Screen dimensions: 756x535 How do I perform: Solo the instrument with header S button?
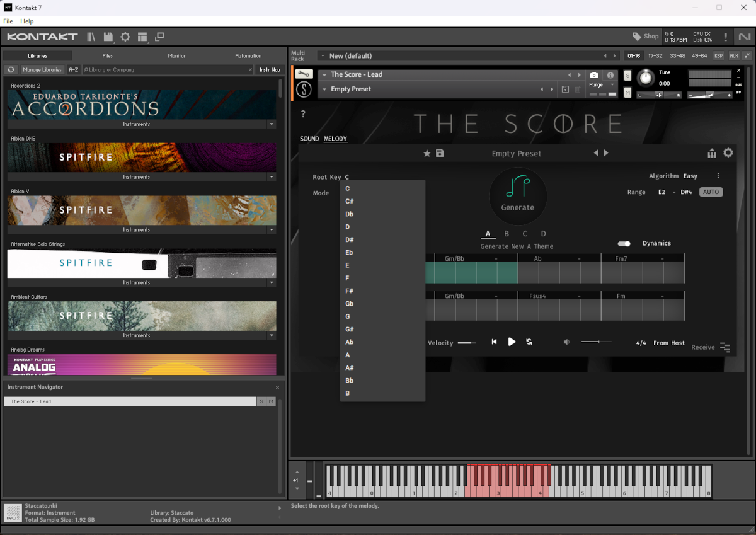(627, 76)
